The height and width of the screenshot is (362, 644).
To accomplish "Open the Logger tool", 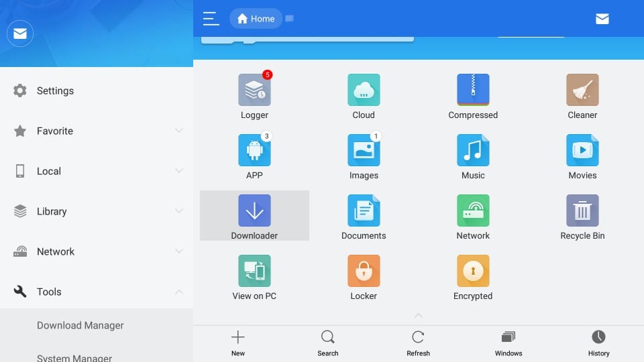I will 254,90.
